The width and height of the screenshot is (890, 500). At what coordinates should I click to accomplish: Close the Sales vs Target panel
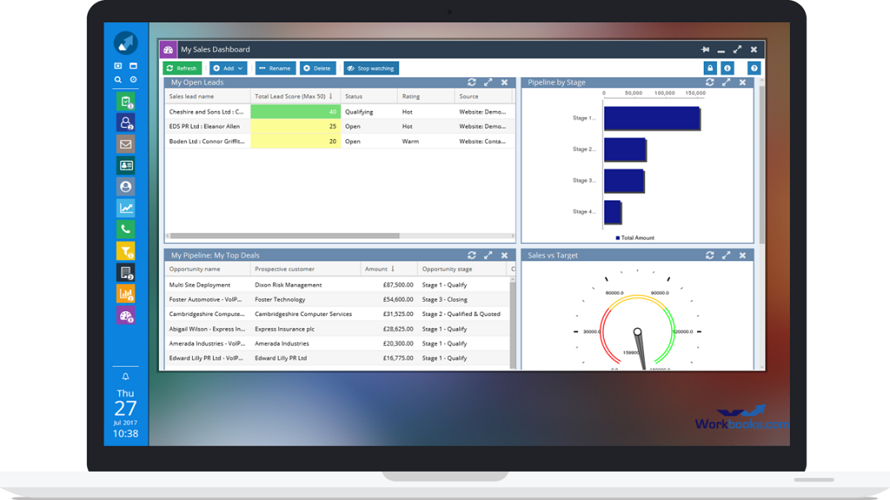point(742,255)
